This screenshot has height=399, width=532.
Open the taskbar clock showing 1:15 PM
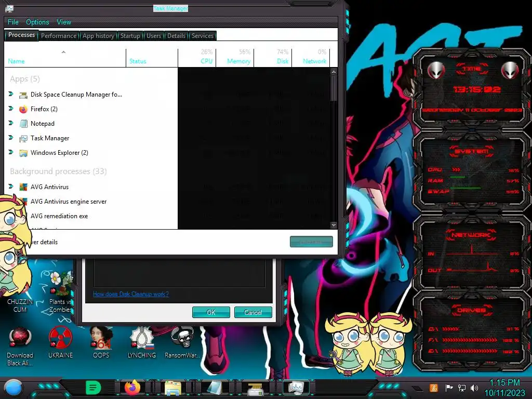[x=504, y=388]
